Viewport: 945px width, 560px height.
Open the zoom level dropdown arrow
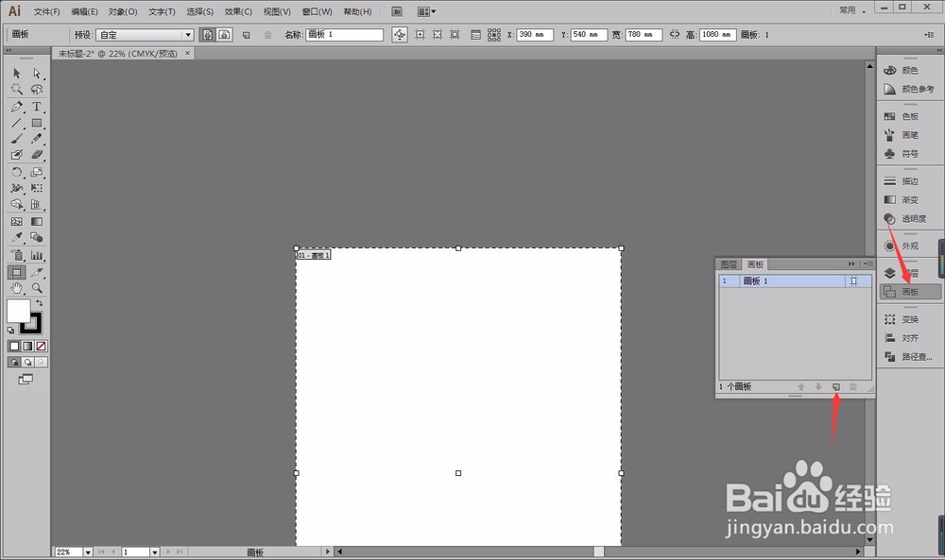click(x=88, y=552)
